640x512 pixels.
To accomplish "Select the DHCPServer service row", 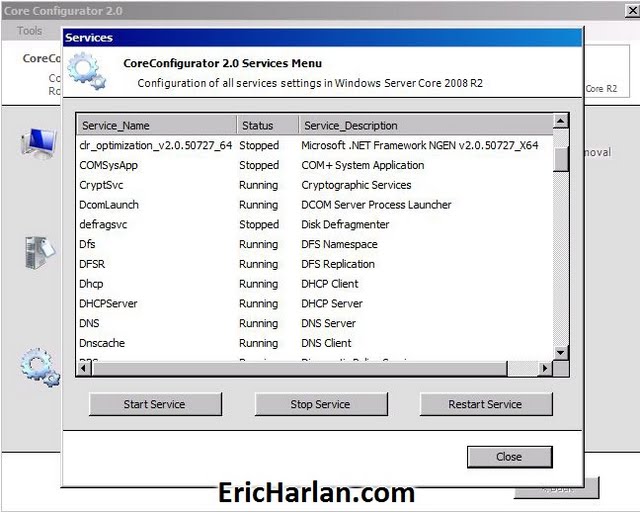I will pos(315,304).
